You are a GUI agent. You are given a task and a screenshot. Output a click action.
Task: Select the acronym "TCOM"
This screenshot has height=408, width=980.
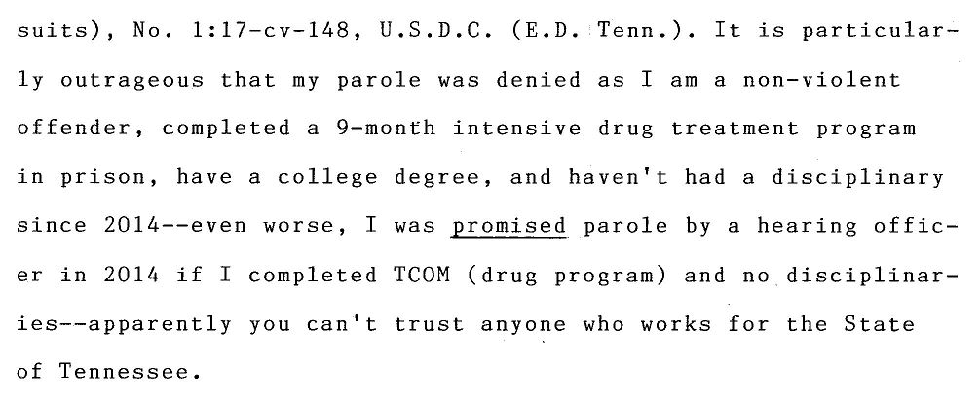click(x=422, y=275)
